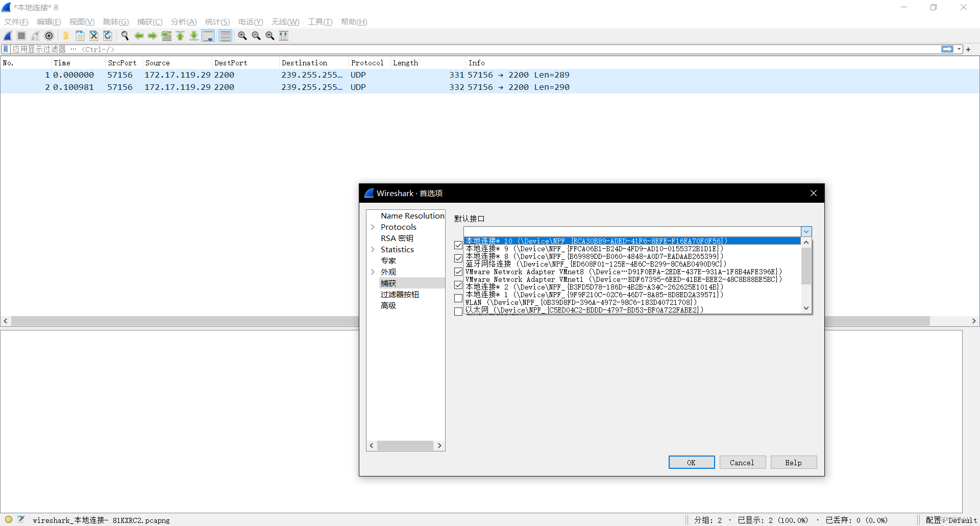Stop the capture with the square icon
The width and height of the screenshot is (980, 526).
(21, 36)
